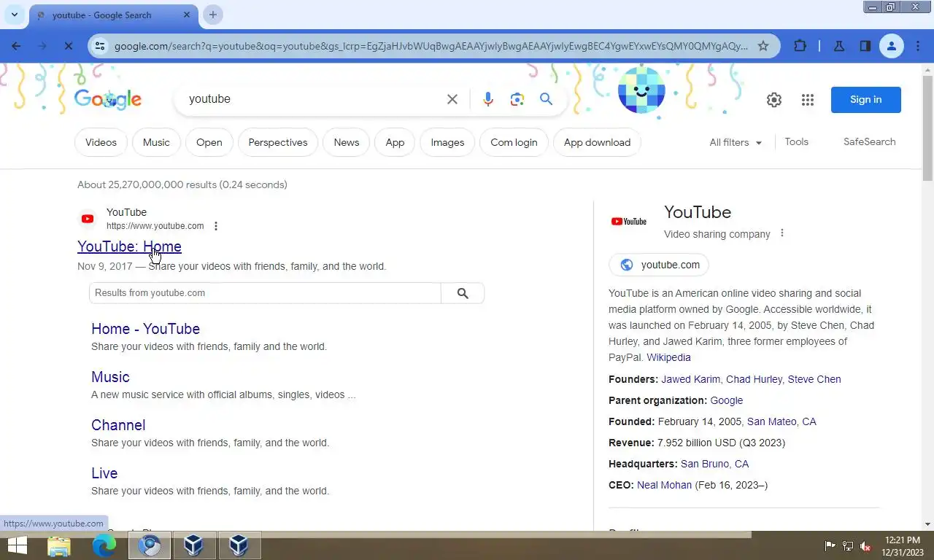Click the youtube.com website button
The width and height of the screenshot is (934, 560).
tap(659, 265)
